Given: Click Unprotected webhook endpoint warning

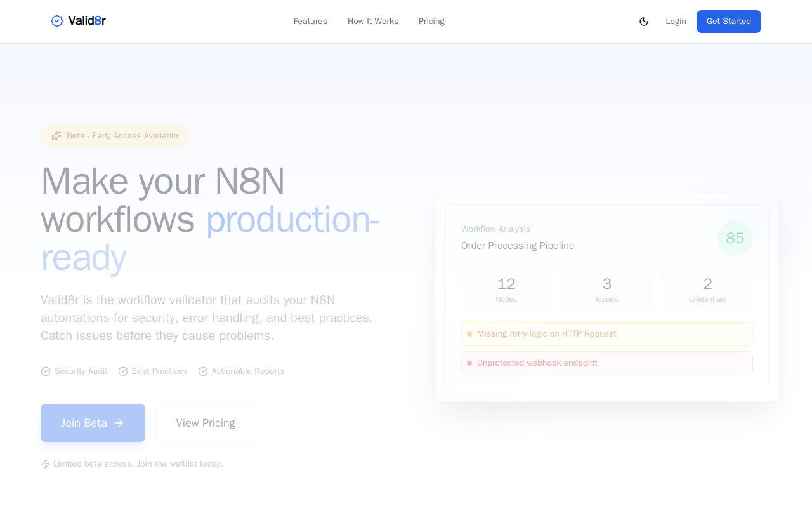Looking at the screenshot, I should click(x=607, y=363).
